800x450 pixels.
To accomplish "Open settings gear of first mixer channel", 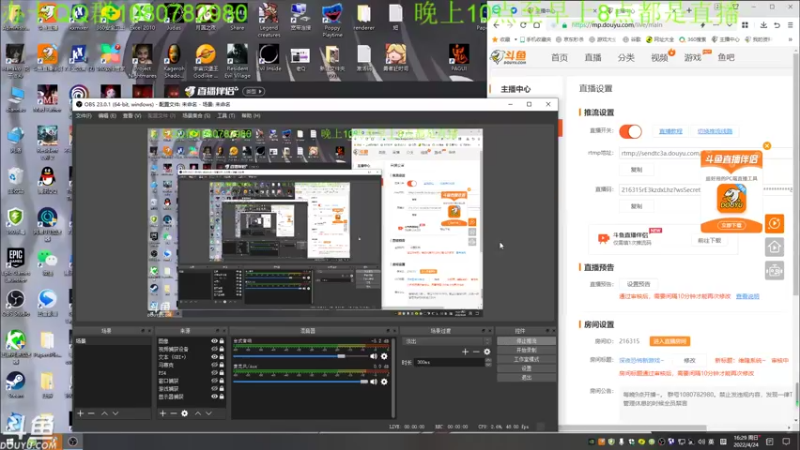I will [x=384, y=356].
